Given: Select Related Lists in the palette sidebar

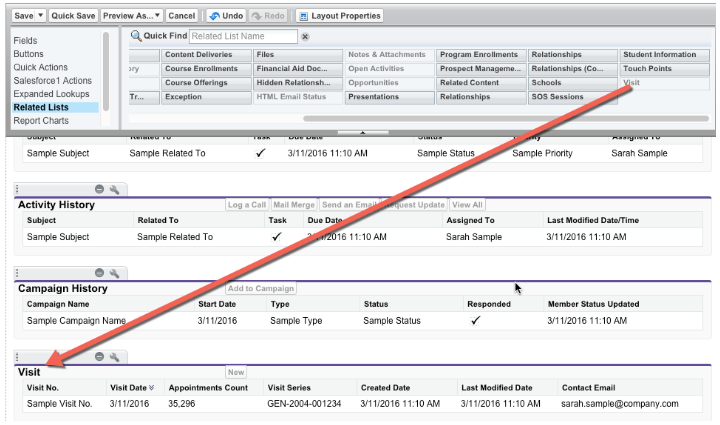Looking at the screenshot, I should point(41,107).
